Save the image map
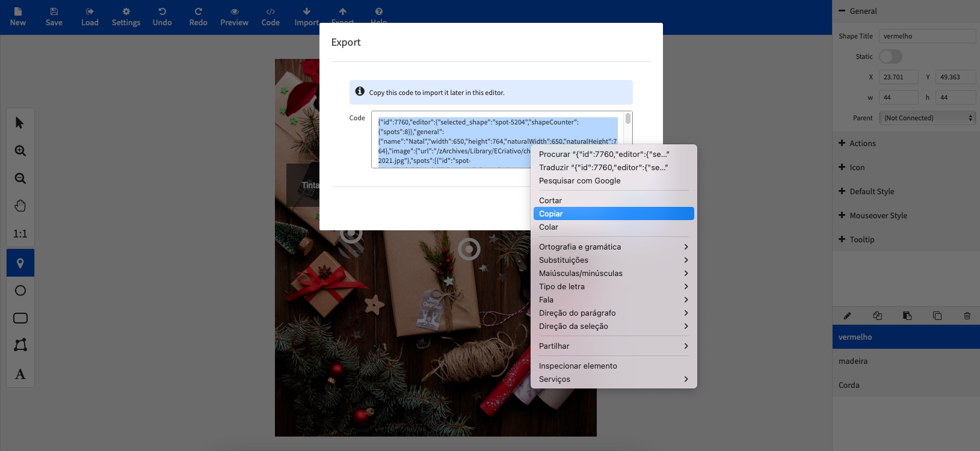The height and width of the screenshot is (451, 980). click(x=54, y=17)
